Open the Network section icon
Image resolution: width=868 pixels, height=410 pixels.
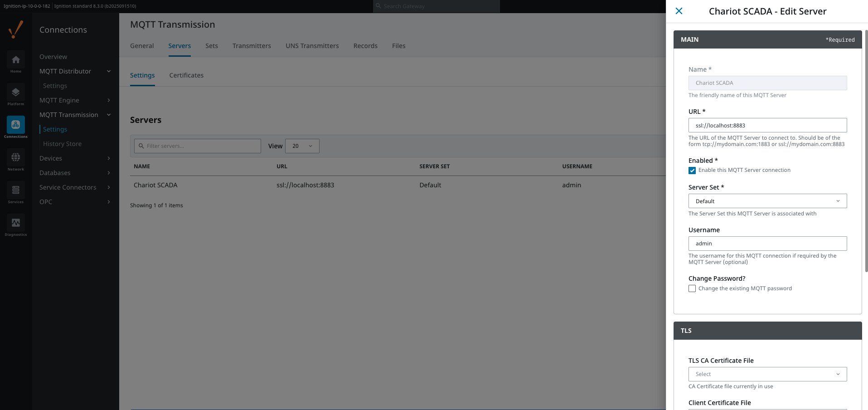click(x=16, y=158)
